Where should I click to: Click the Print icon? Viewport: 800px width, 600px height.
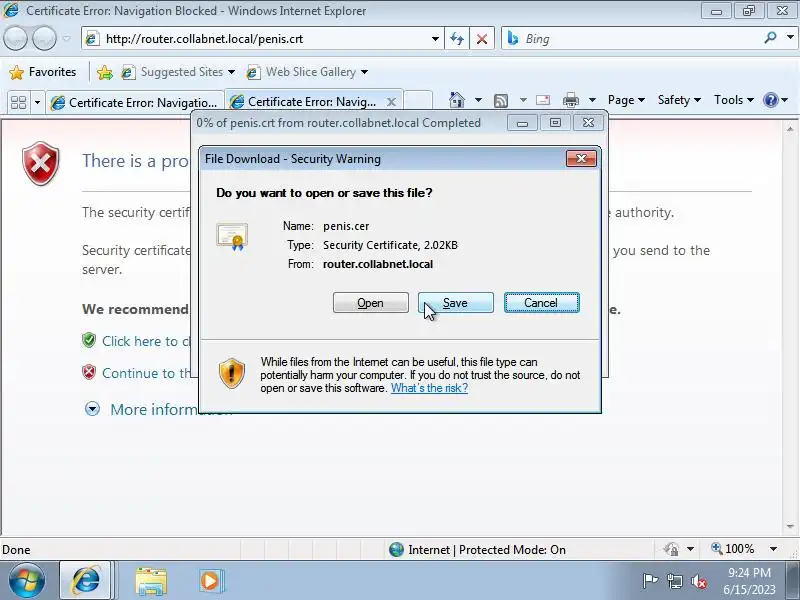(570, 100)
